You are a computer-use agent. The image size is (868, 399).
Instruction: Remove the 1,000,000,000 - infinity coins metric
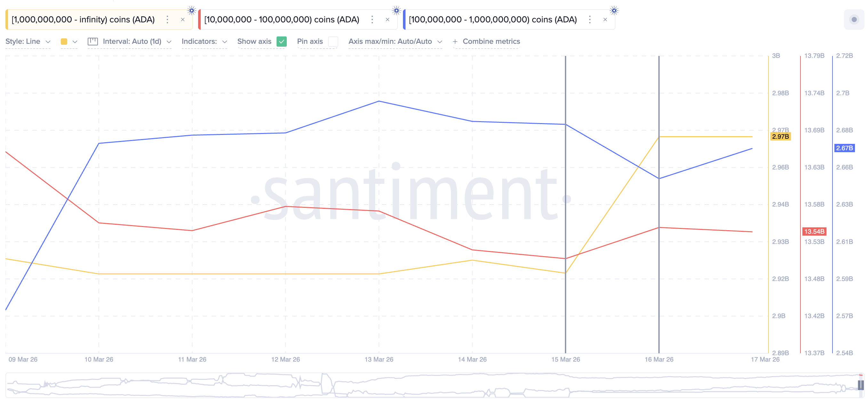(x=183, y=20)
